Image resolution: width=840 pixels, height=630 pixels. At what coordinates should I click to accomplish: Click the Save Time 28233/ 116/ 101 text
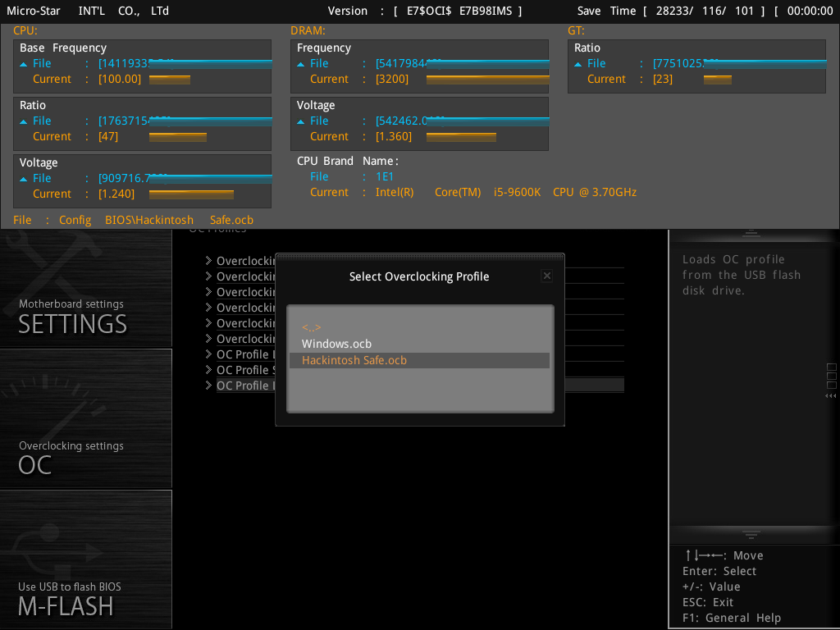pyautogui.click(x=705, y=11)
